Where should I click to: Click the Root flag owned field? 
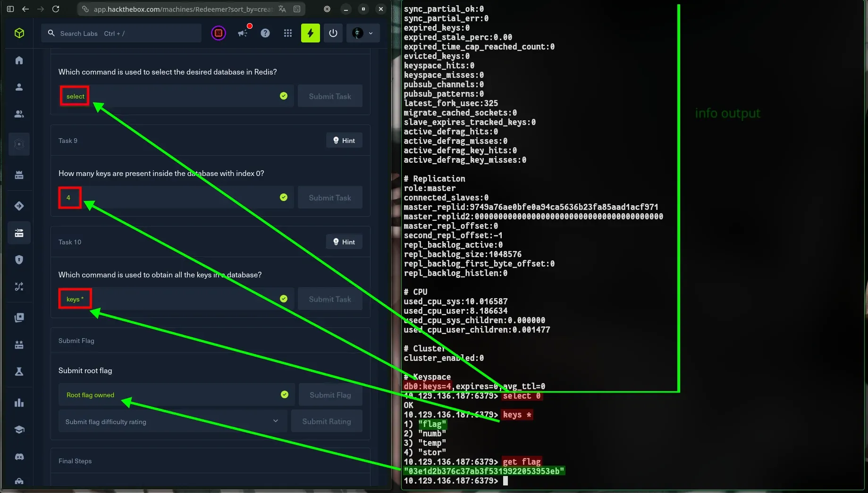click(177, 395)
